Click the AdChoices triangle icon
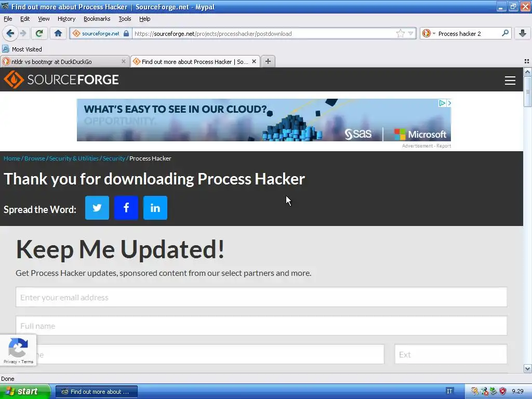Image resolution: width=532 pixels, height=399 pixels. (x=442, y=103)
